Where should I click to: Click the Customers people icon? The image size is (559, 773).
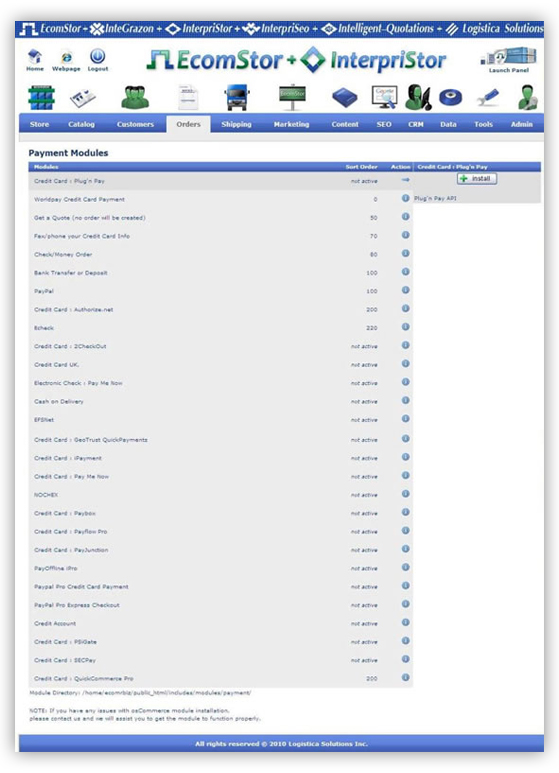pos(135,98)
